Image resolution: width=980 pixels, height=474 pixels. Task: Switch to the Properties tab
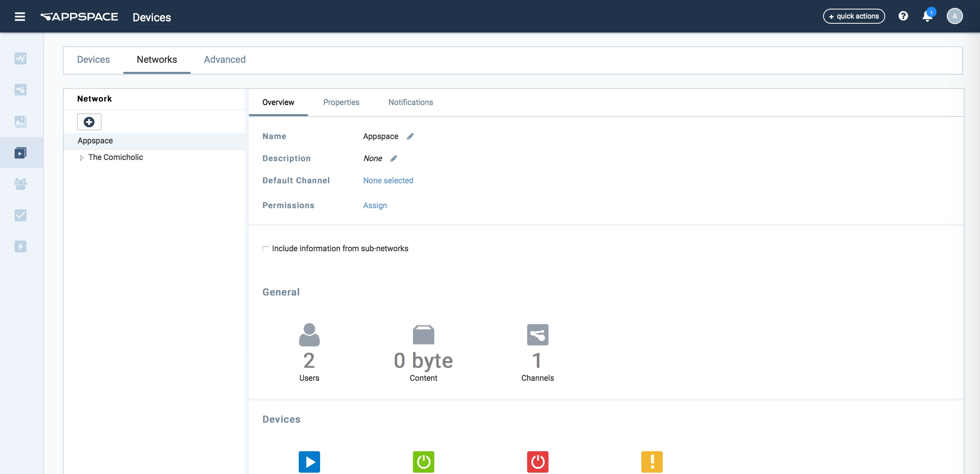pos(341,102)
